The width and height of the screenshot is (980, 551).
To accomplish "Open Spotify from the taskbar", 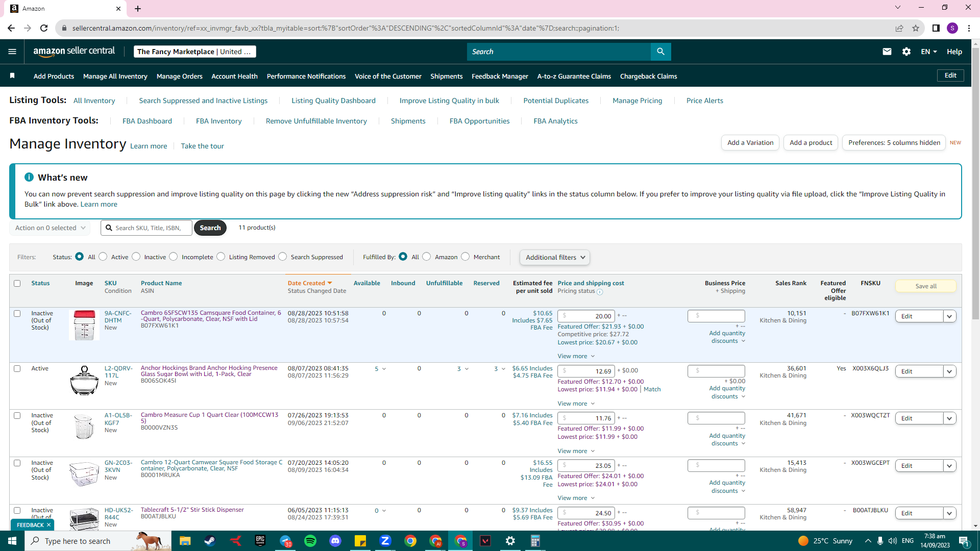I will (310, 541).
